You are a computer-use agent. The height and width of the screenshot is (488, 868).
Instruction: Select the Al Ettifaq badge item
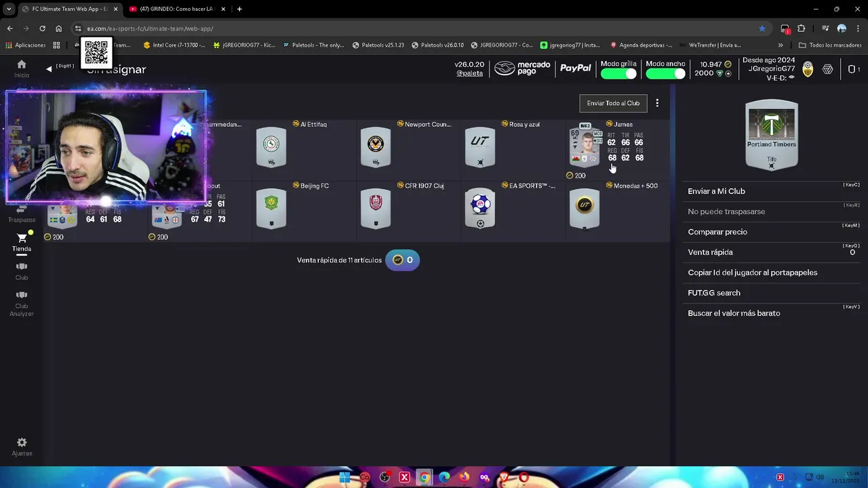pyautogui.click(x=271, y=147)
